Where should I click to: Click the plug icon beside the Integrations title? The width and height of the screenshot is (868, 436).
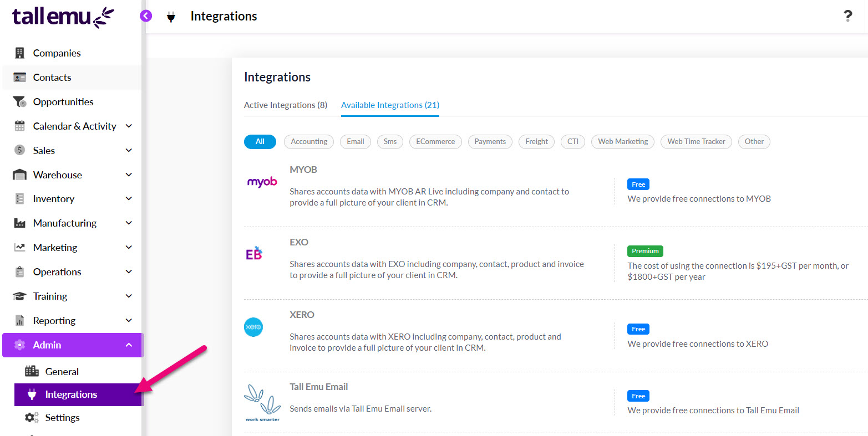pyautogui.click(x=171, y=17)
